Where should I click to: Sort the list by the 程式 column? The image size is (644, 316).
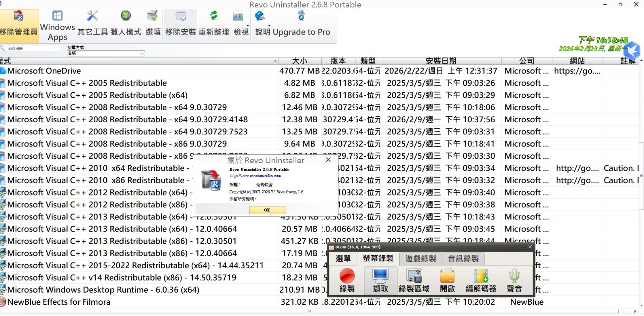[139, 61]
